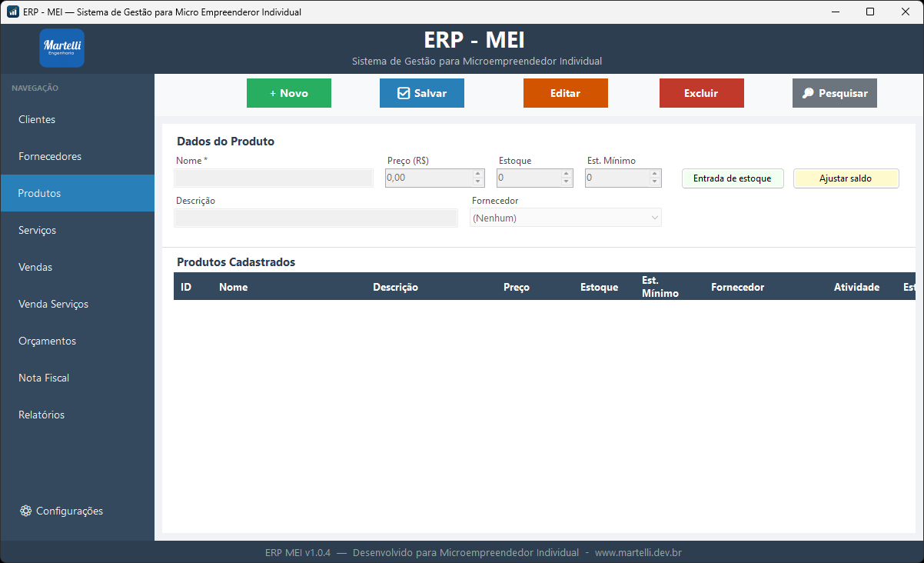This screenshot has width=924, height=563.
Task: Select Produtos in the sidebar
Action: point(78,193)
